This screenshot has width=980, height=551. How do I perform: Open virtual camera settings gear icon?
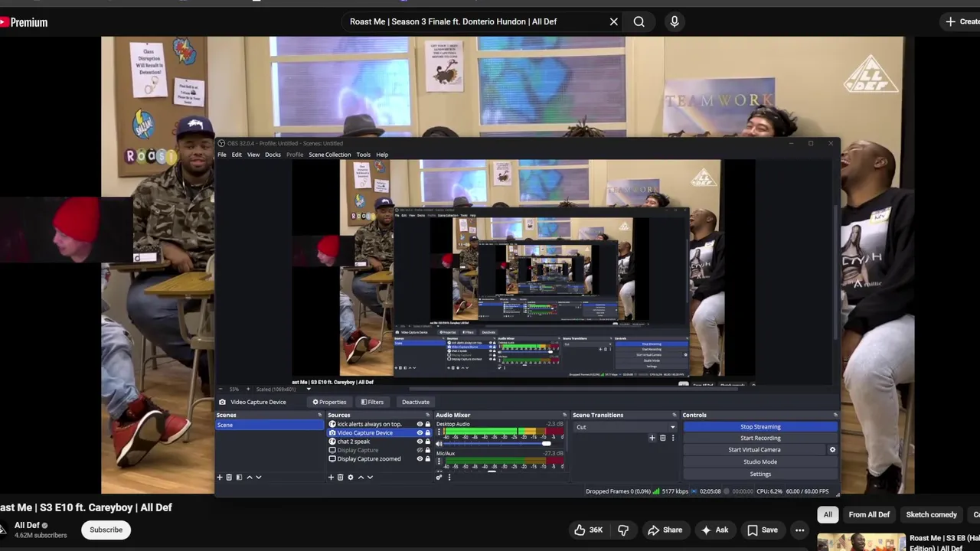[832, 450]
